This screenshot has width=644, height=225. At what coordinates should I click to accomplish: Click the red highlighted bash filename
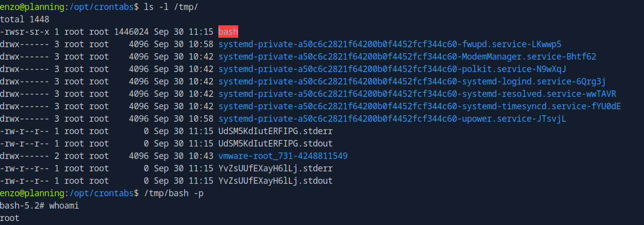tap(228, 32)
